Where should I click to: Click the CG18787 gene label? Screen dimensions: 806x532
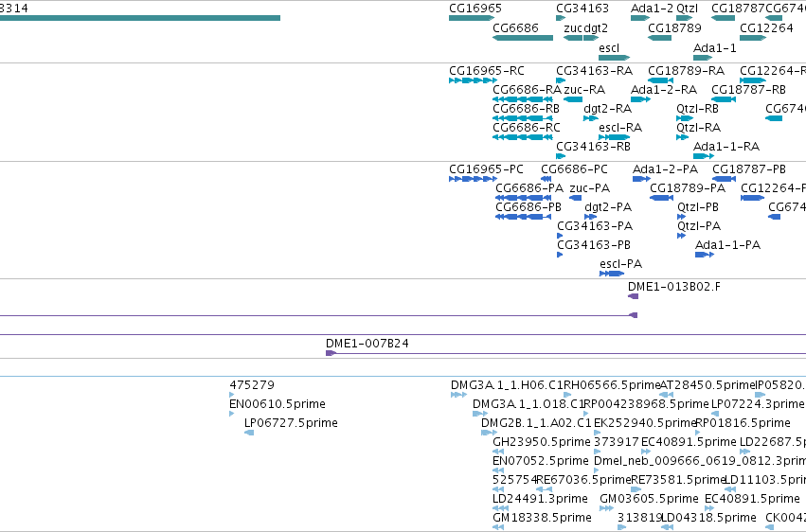(x=738, y=9)
